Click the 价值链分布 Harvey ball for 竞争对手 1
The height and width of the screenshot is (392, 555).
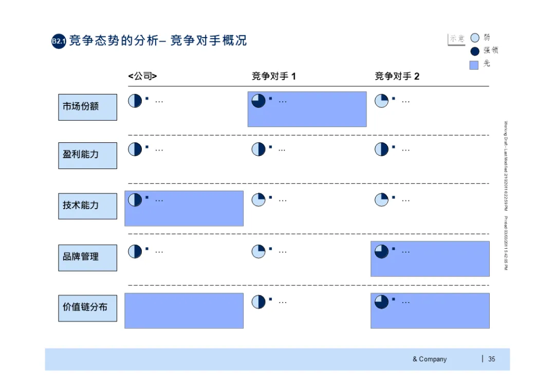coord(258,302)
